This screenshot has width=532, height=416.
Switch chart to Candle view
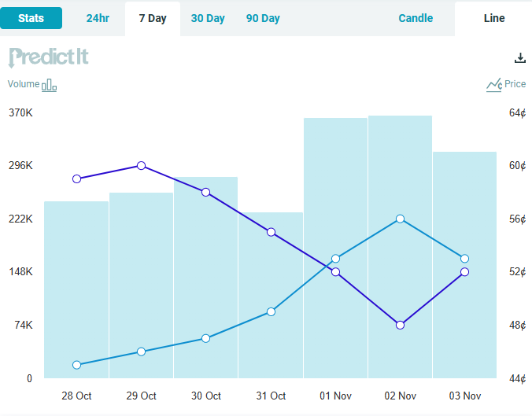[x=416, y=18]
